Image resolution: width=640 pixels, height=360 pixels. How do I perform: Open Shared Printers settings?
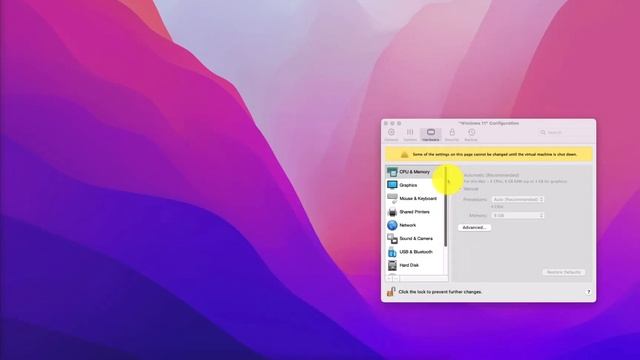(414, 212)
